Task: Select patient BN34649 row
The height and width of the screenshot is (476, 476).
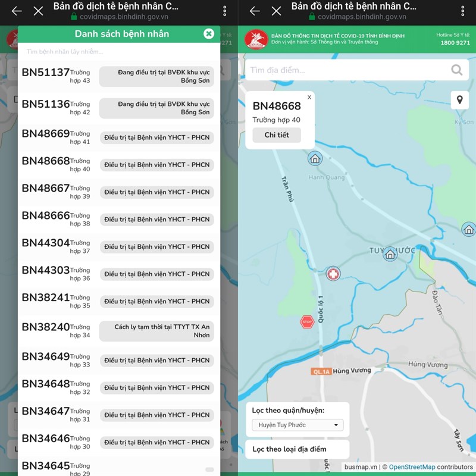Action: click(118, 361)
